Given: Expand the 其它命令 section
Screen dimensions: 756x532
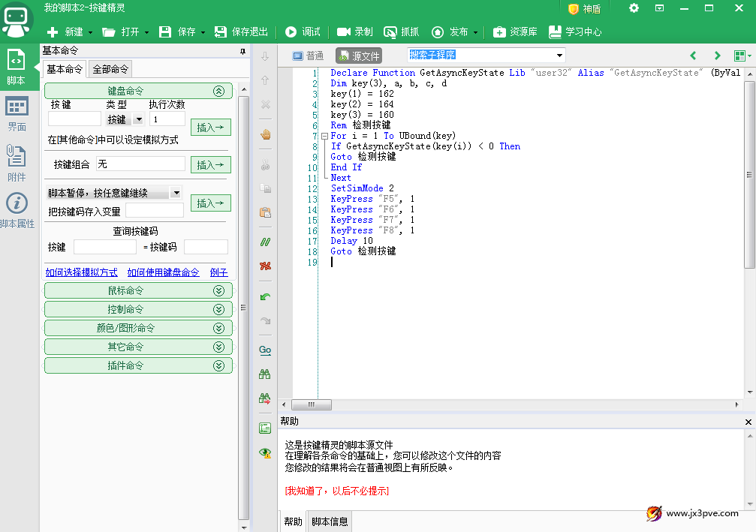Looking at the screenshot, I should click(x=219, y=347).
